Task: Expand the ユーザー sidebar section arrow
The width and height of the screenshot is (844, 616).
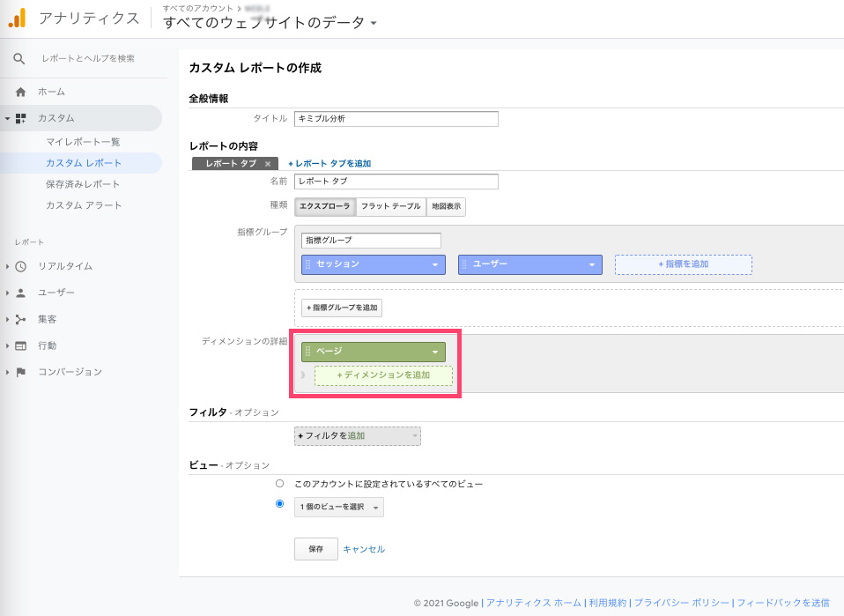Action: tap(7, 293)
